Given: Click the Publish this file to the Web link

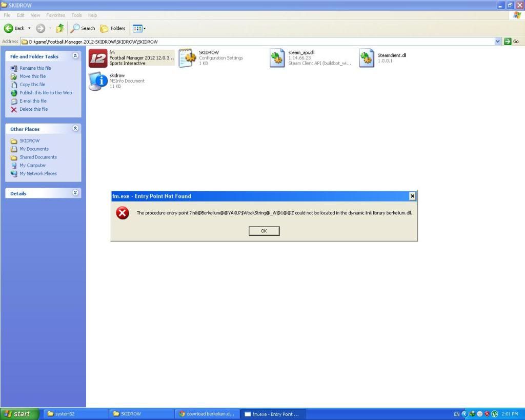Looking at the screenshot, I should [46, 93].
